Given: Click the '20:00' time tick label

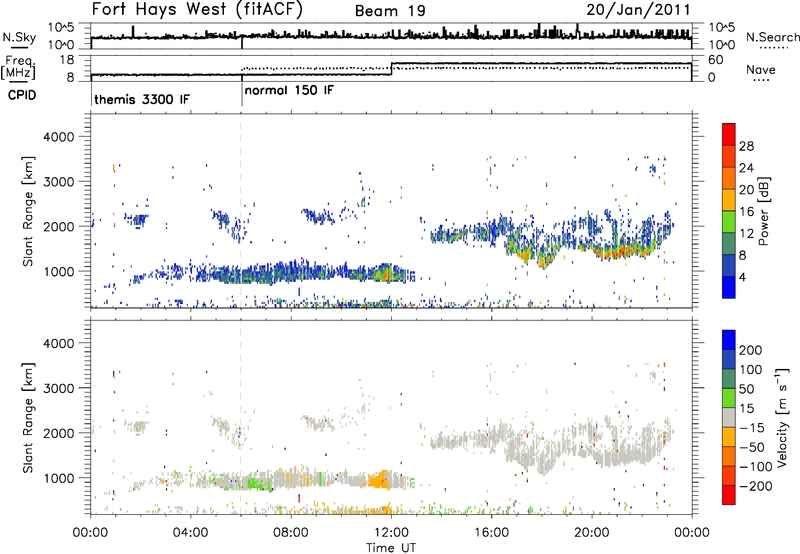Looking at the screenshot, I should pos(592,533).
